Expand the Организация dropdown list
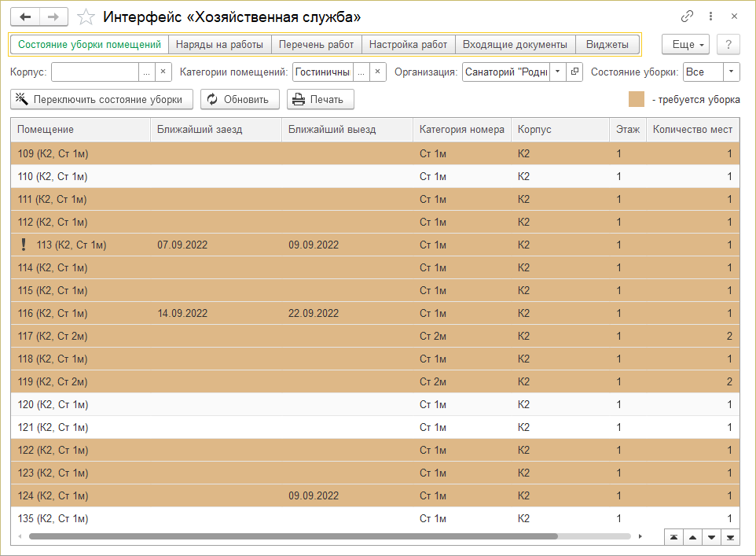The image size is (756, 556). 557,72
